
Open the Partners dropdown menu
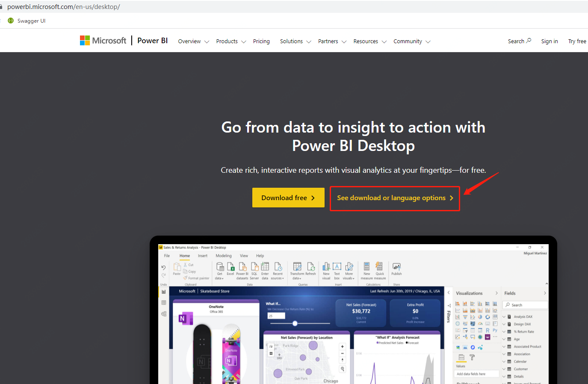coord(332,41)
